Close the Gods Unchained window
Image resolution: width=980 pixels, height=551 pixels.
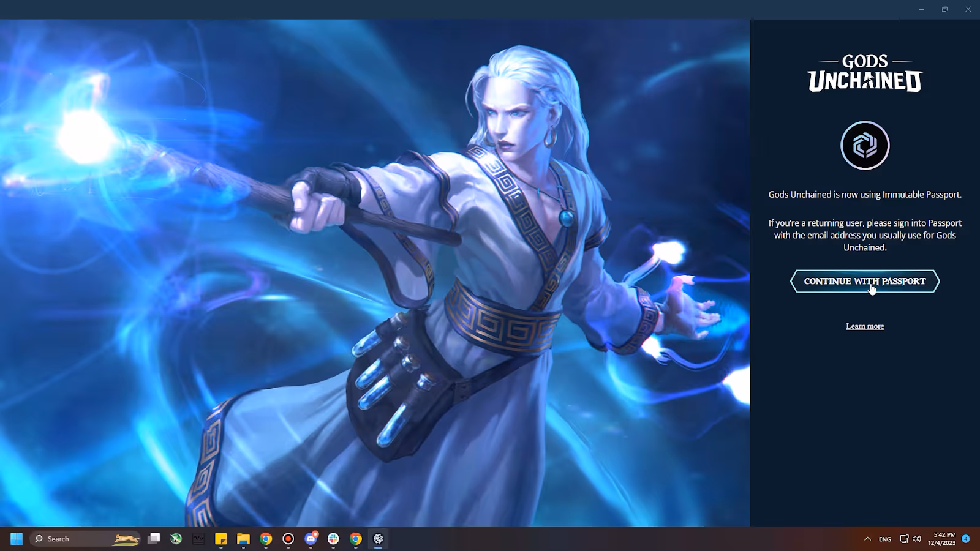click(x=968, y=9)
